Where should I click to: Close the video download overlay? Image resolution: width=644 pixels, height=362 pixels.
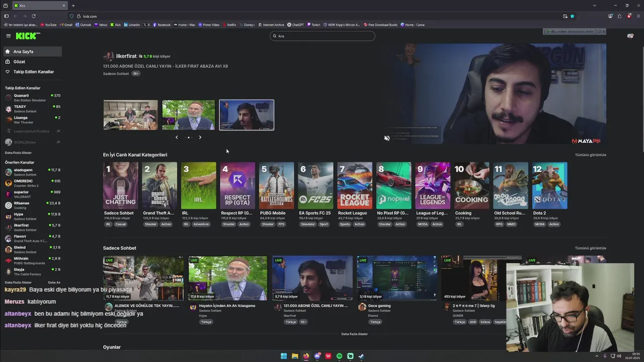click(x=604, y=31)
